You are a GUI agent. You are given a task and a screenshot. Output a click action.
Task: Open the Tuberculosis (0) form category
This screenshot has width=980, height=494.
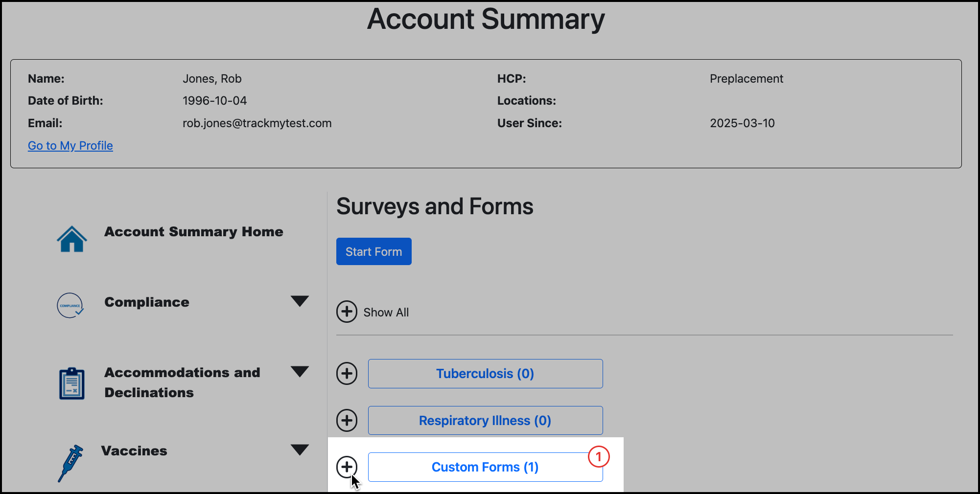(x=485, y=373)
